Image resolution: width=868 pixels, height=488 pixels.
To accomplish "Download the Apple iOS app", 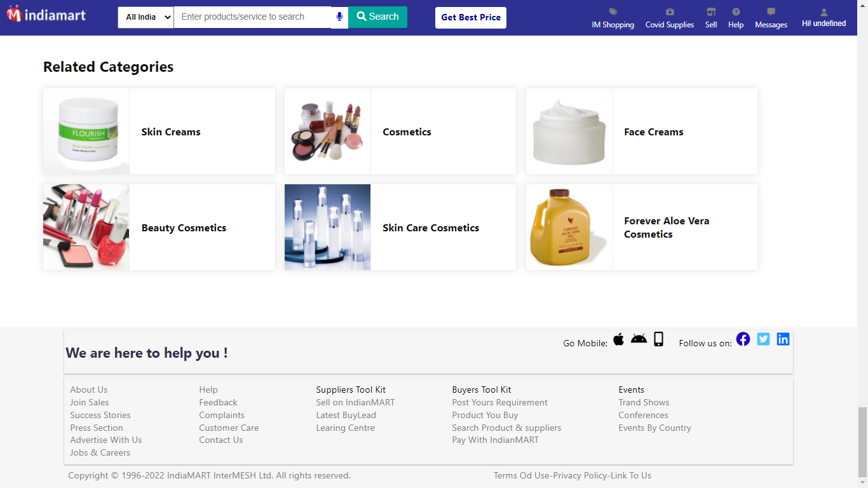I will 618,339.
